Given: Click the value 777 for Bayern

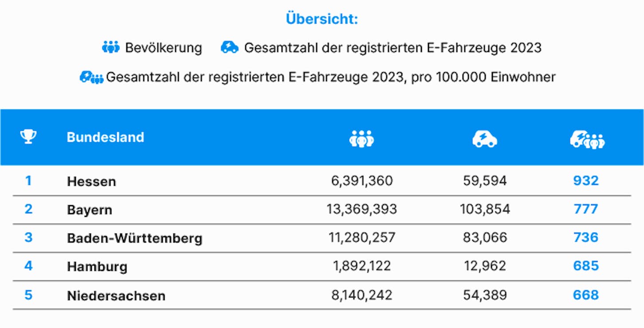Looking at the screenshot, I should point(586,209).
